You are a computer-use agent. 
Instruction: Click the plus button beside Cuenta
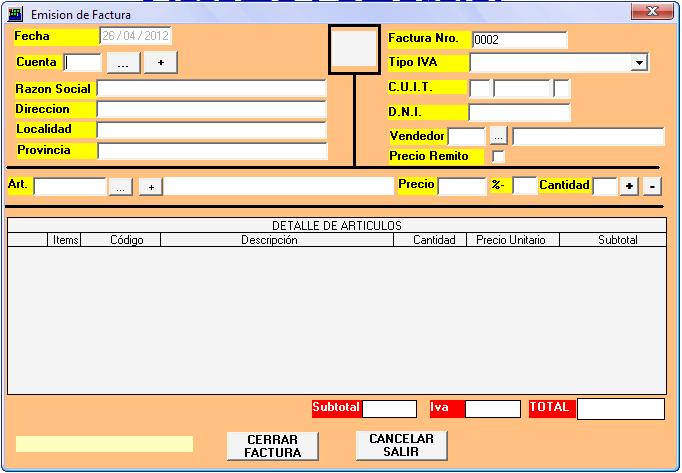(160, 62)
